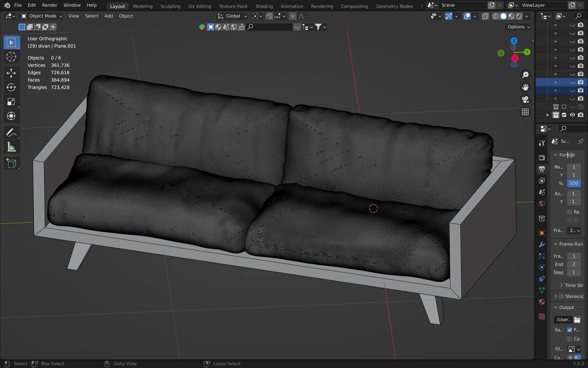Screen dimensions: 588x368
Task: Pick the Annotate pencil tool
Action: [x=11, y=132]
